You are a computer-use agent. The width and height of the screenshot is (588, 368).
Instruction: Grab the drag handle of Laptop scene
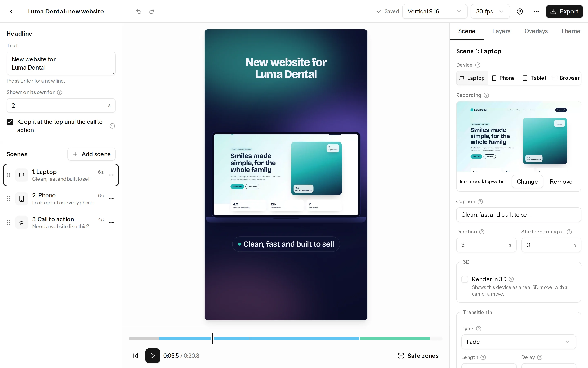click(x=9, y=175)
